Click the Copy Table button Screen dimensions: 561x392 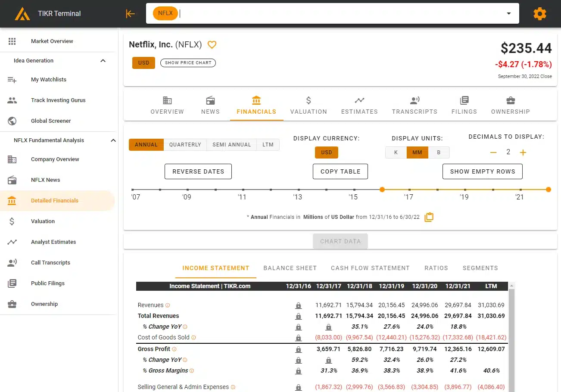pos(340,171)
